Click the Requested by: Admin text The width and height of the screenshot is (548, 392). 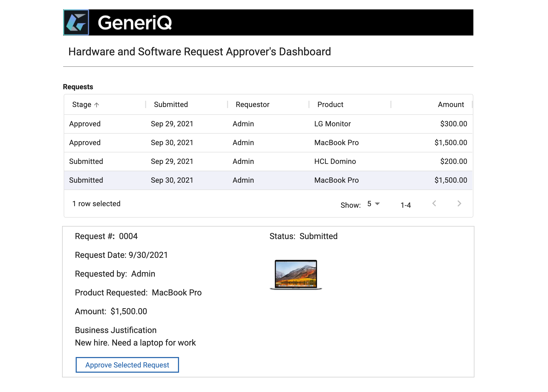pos(115,274)
